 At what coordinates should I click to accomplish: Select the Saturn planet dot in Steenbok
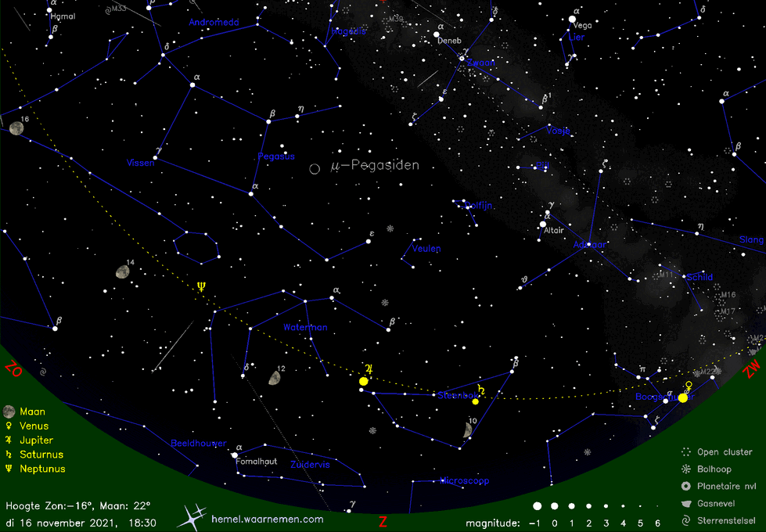(475, 401)
